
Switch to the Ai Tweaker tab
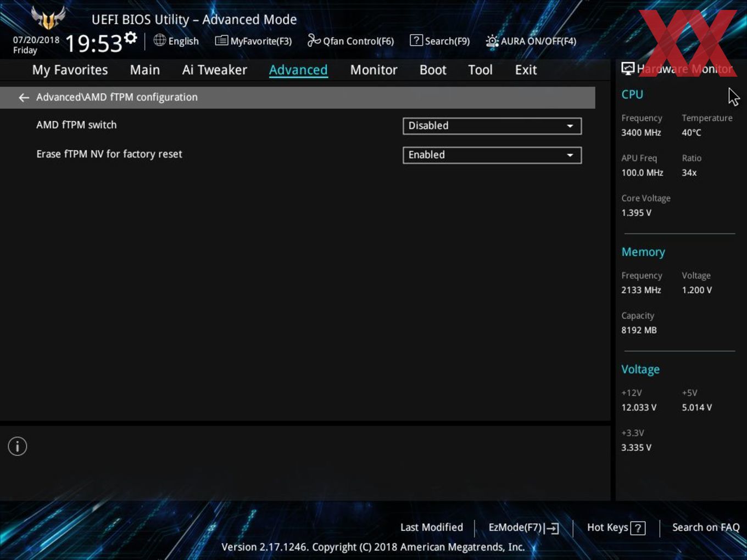[x=215, y=70]
